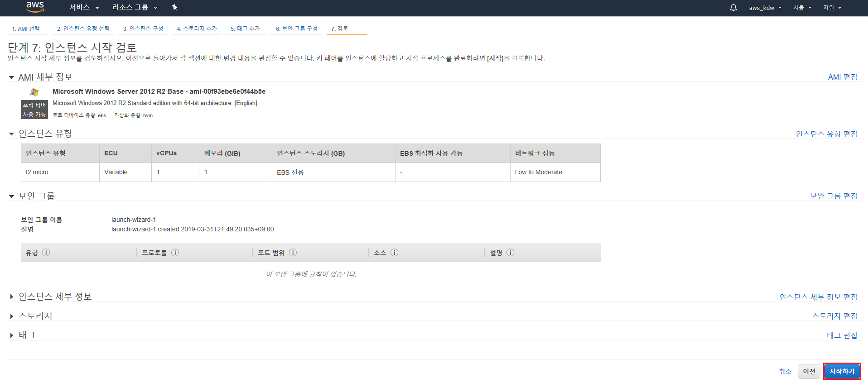This screenshot has width=868, height=388.
Task: Click the 이 보안 그룹에 규칙이 없습니다 message
Action: (311, 274)
